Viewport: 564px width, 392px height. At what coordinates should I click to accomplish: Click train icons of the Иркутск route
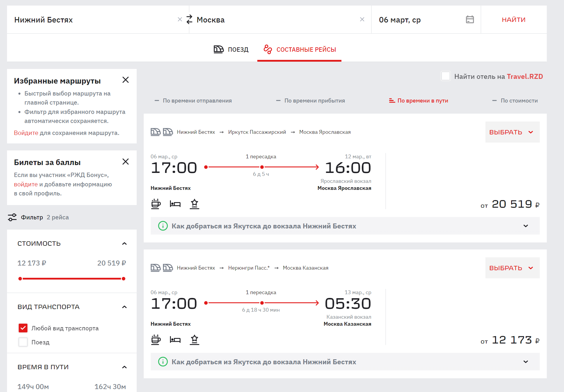pos(162,132)
